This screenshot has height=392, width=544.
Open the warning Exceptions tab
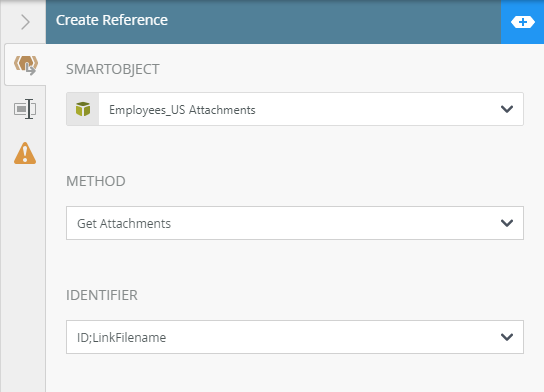pyautogui.click(x=25, y=153)
